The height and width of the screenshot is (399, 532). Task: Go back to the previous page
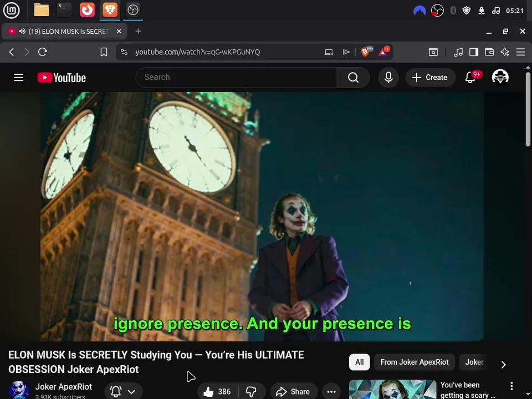[x=12, y=52]
